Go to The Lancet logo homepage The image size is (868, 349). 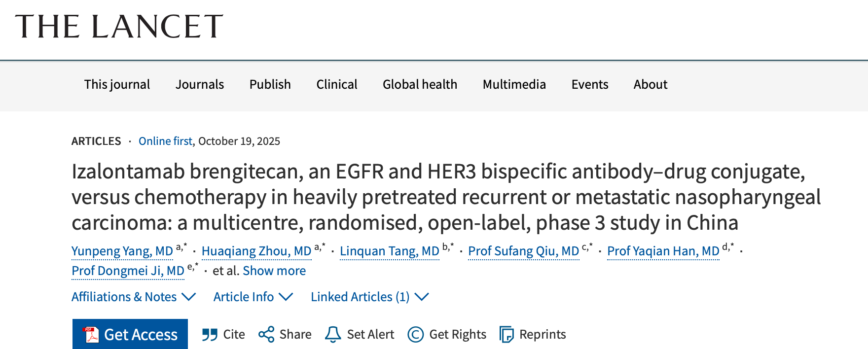point(119,27)
